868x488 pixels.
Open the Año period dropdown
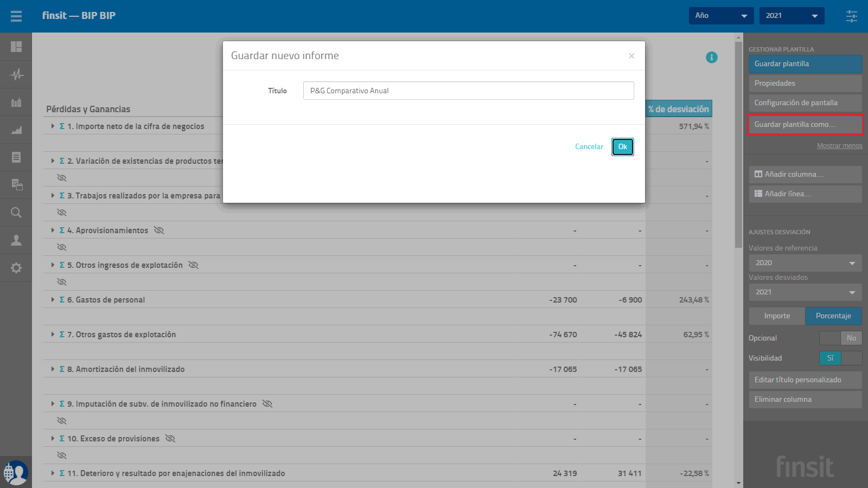click(x=721, y=16)
